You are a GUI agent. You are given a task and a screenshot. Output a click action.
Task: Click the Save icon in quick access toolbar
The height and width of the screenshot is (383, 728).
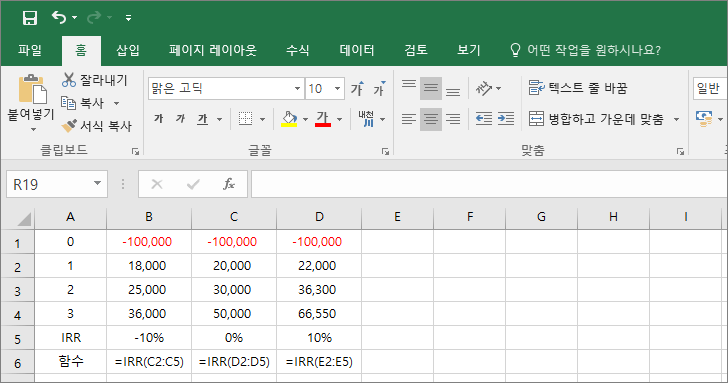[x=30, y=18]
